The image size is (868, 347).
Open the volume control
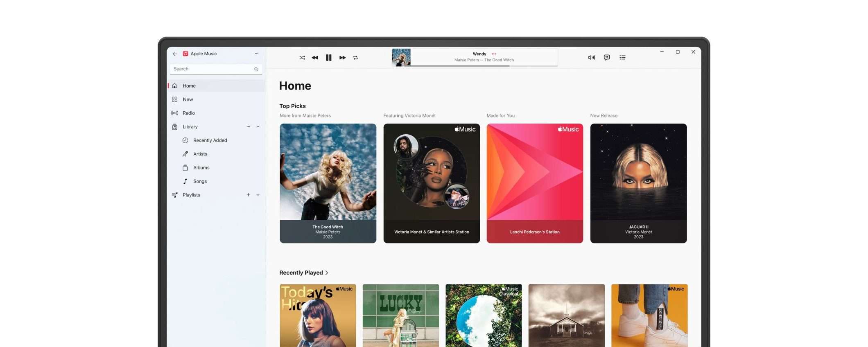(591, 58)
